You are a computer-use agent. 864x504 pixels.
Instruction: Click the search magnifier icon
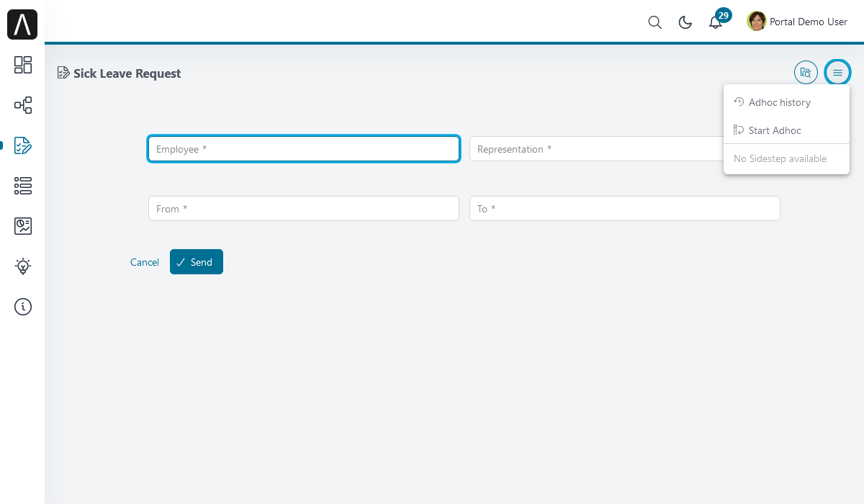[x=654, y=22]
